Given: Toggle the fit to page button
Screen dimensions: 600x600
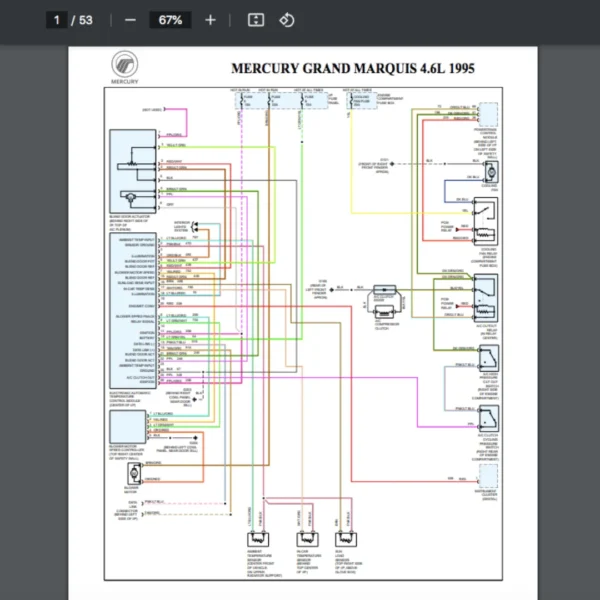Looking at the screenshot, I should click(x=255, y=20).
